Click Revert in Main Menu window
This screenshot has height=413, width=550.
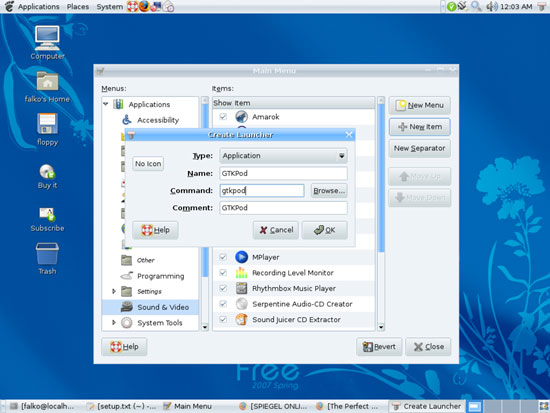[x=379, y=347]
